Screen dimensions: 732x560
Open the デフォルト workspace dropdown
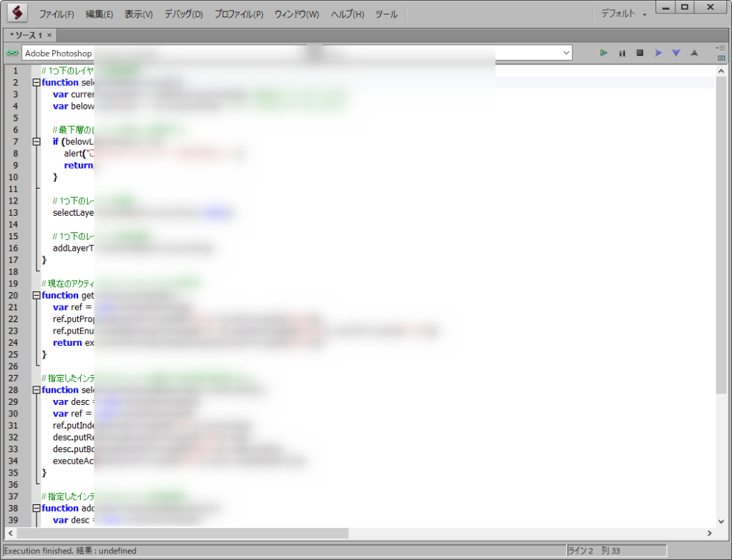(x=623, y=14)
